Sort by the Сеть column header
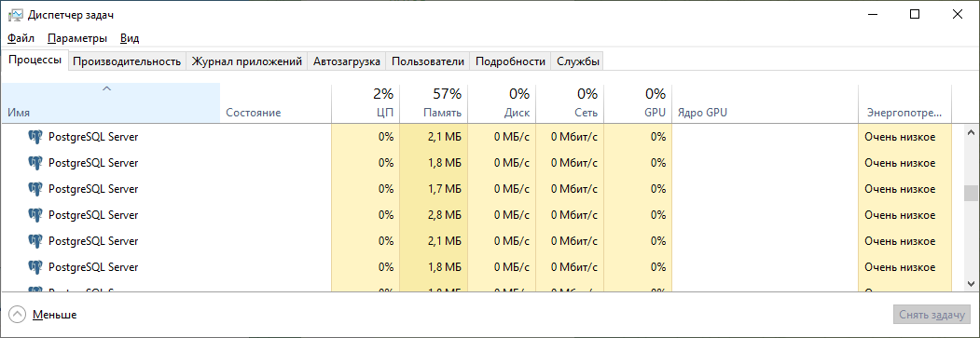The width and height of the screenshot is (980, 338). [x=570, y=103]
